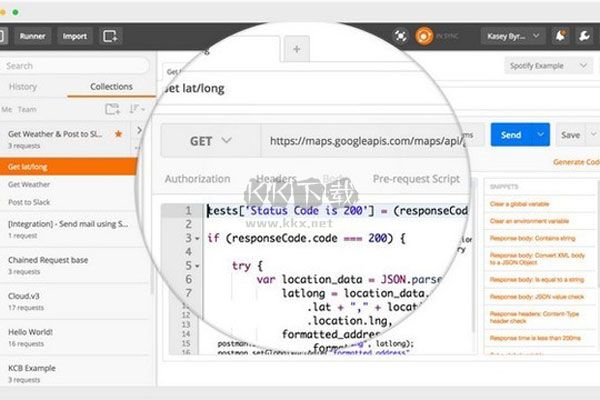Click the sidebar Search field
The image size is (600, 400).
(x=75, y=66)
